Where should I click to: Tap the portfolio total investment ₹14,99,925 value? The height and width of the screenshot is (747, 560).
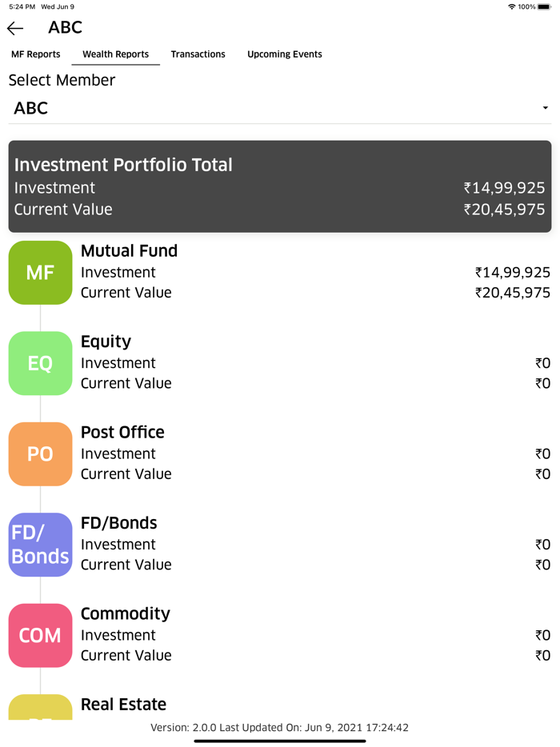[x=504, y=188]
